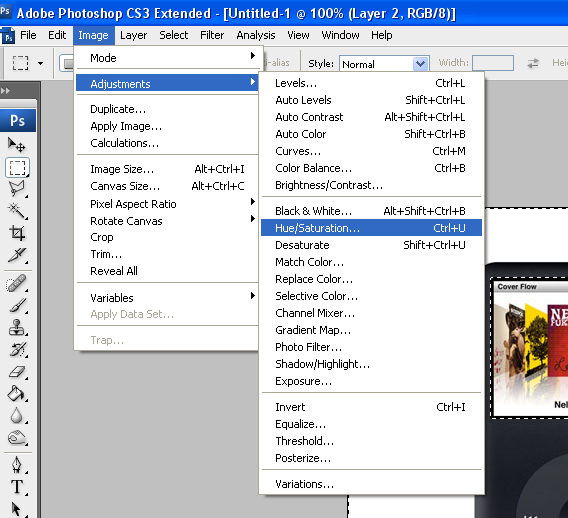
Task: Select the Rectangular Marquee tool in toolbox
Action: point(17,168)
